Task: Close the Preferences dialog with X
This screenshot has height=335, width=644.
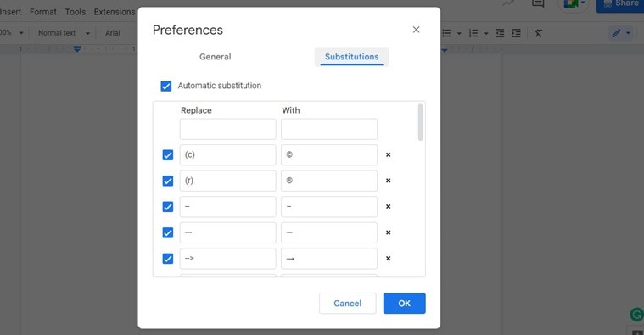Action: 416,30
